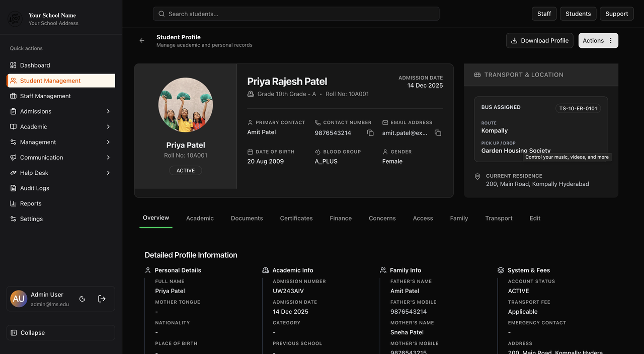This screenshot has width=644, height=354.
Task: Open Dashboard from the sidebar
Action: point(61,65)
